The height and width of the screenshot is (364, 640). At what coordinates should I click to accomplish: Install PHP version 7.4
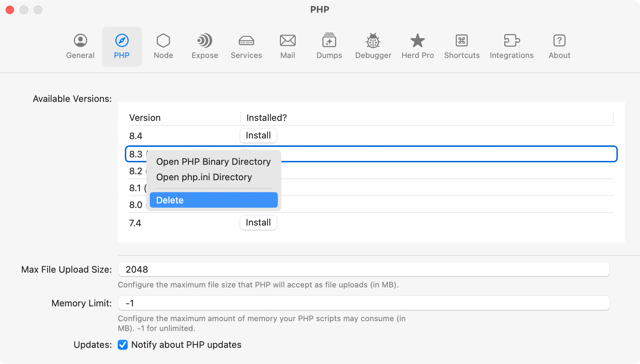pos(258,223)
